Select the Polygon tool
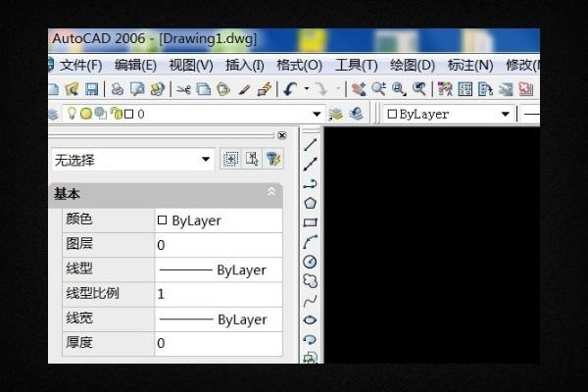588x392 pixels. (310, 203)
